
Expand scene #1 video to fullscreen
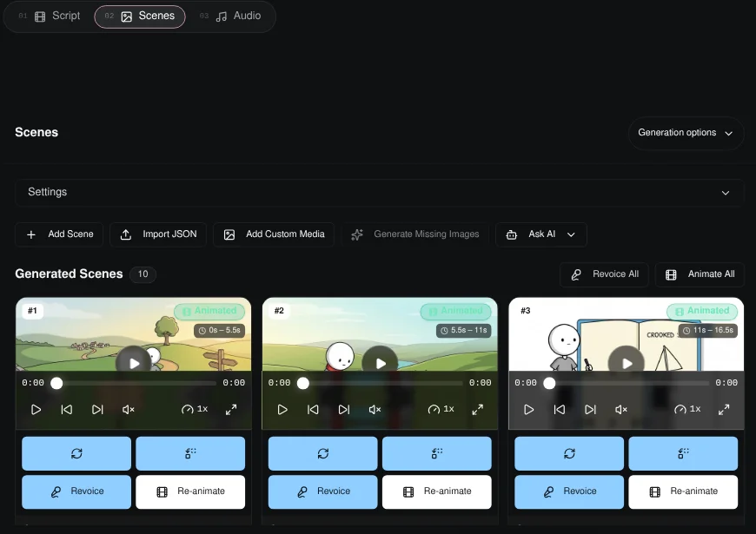click(231, 410)
